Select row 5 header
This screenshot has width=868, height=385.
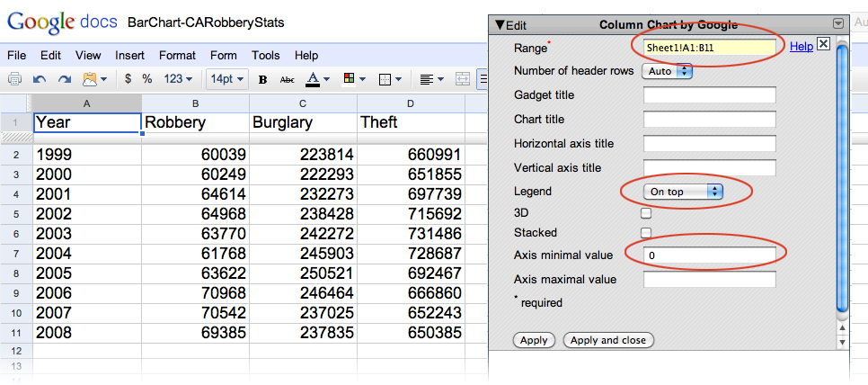[16, 214]
